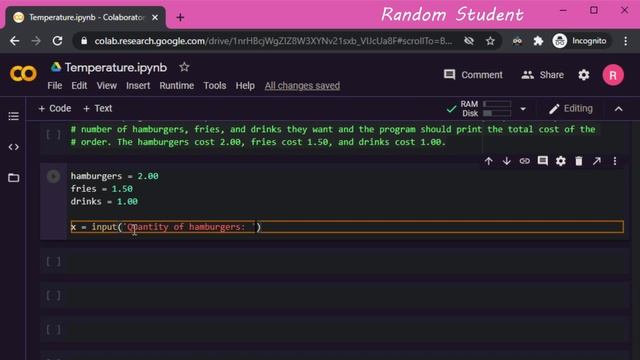
Task: Open the Tools menu
Action: [215, 86]
